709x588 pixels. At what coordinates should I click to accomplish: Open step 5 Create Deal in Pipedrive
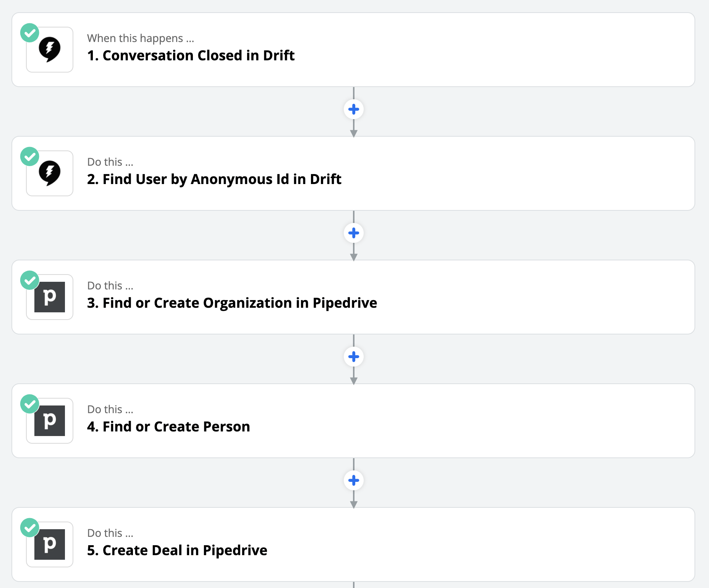point(177,551)
